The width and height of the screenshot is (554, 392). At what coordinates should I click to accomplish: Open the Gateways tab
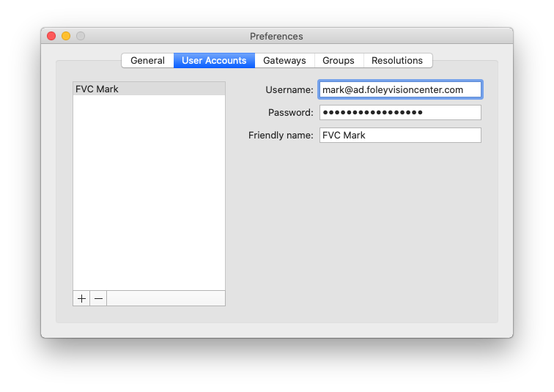tap(284, 61)
